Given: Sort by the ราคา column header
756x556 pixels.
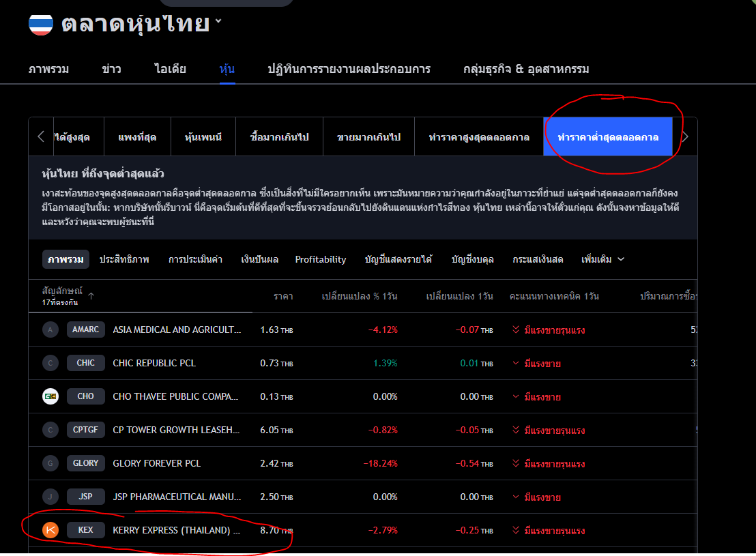Looking at the screenshot, I should pyautogui.click(x=283, y=296).
